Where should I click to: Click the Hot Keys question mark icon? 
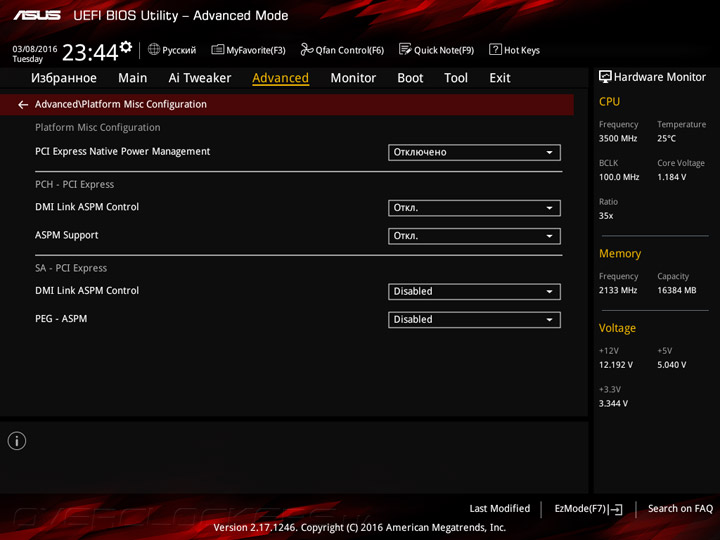[495, 49]
